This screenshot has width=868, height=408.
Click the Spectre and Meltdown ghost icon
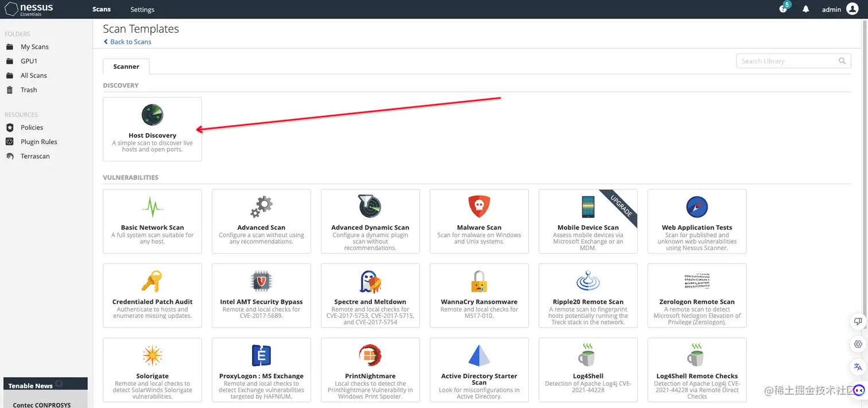point(370,282)
